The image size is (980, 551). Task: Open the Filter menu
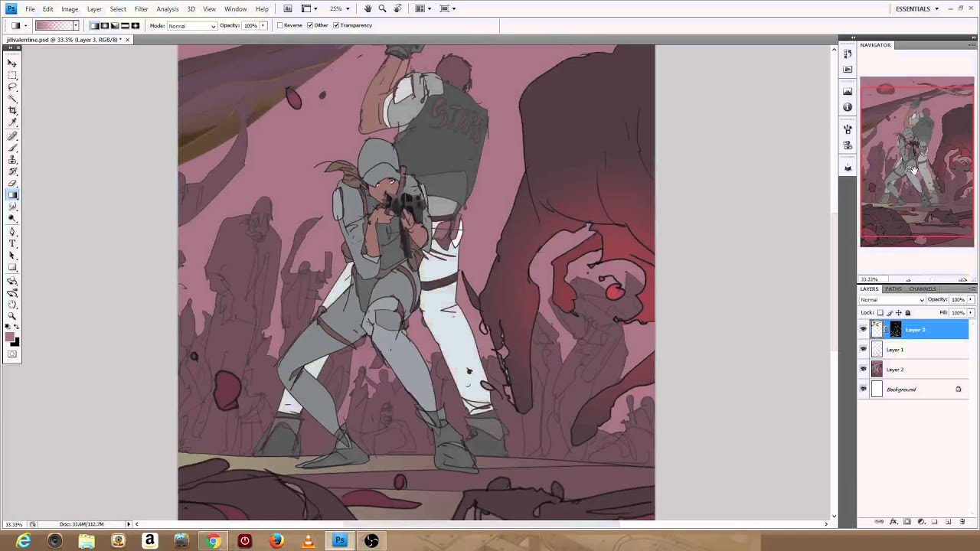click(141, 8)
